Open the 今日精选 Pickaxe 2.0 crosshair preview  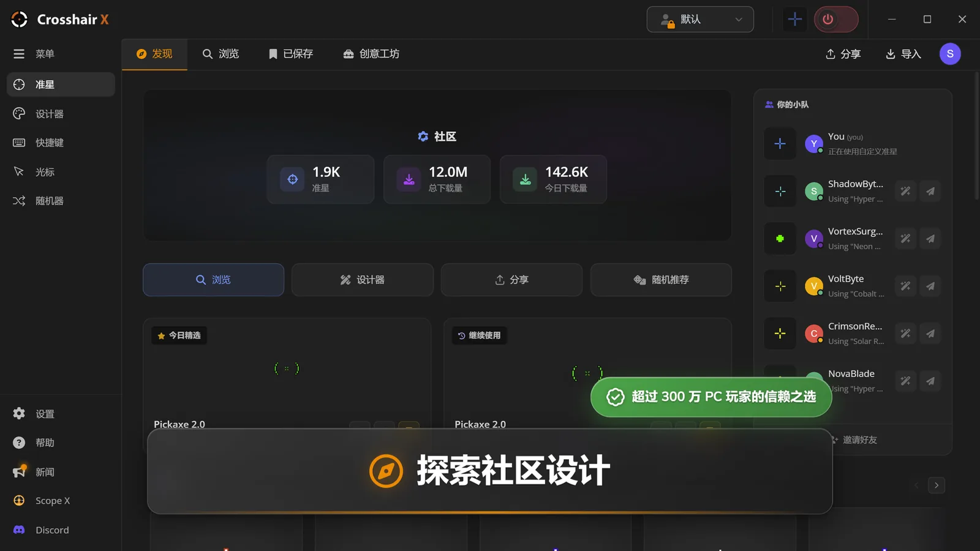pyautogui.click(x=287, y=369)
